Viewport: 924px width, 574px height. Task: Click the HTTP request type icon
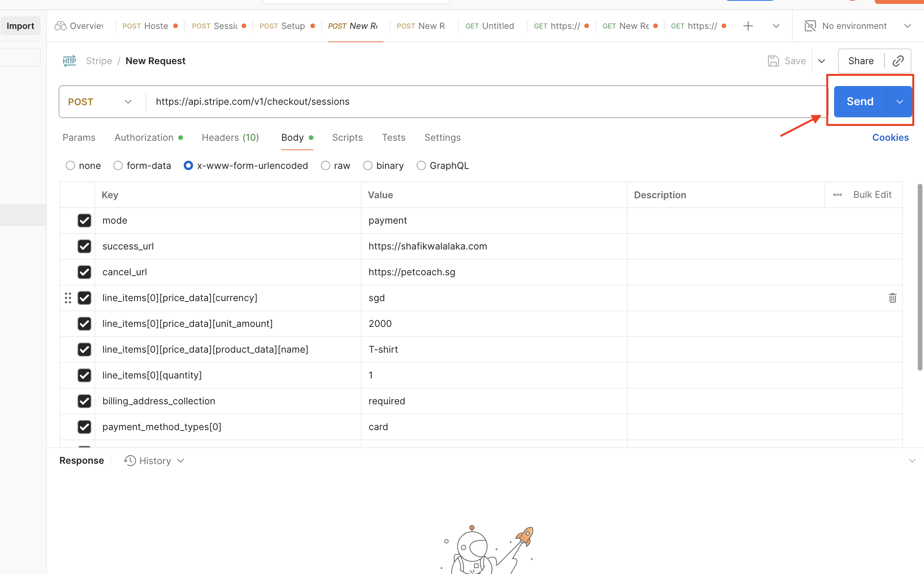[70, 61]
